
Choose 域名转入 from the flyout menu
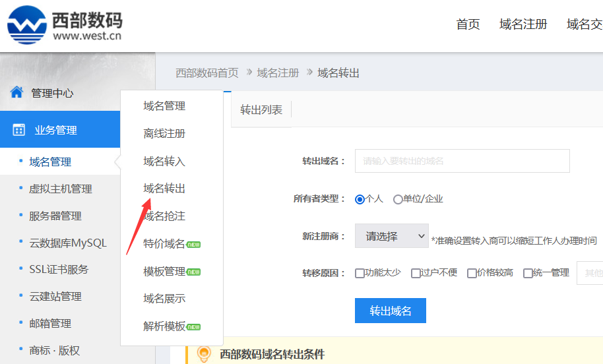(164, 161)
